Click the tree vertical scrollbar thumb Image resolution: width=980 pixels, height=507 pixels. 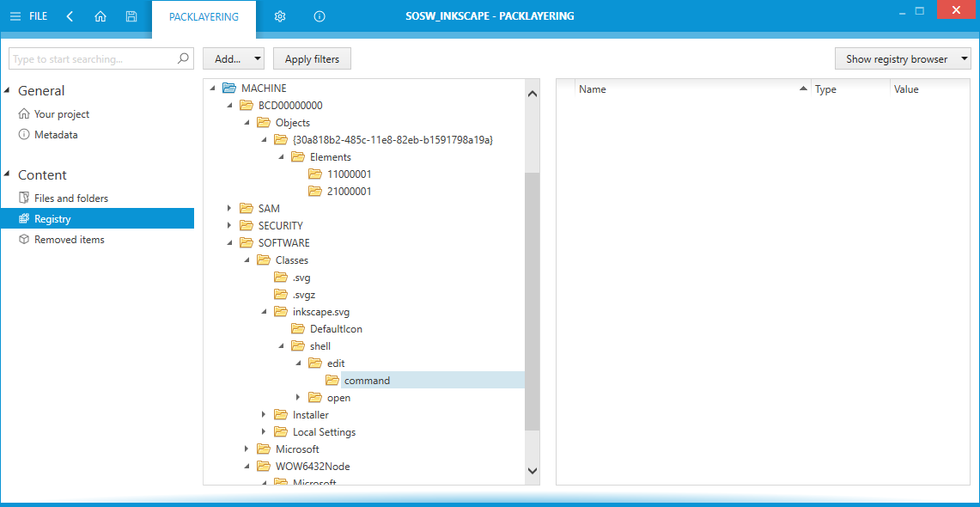tap(532, 302)
